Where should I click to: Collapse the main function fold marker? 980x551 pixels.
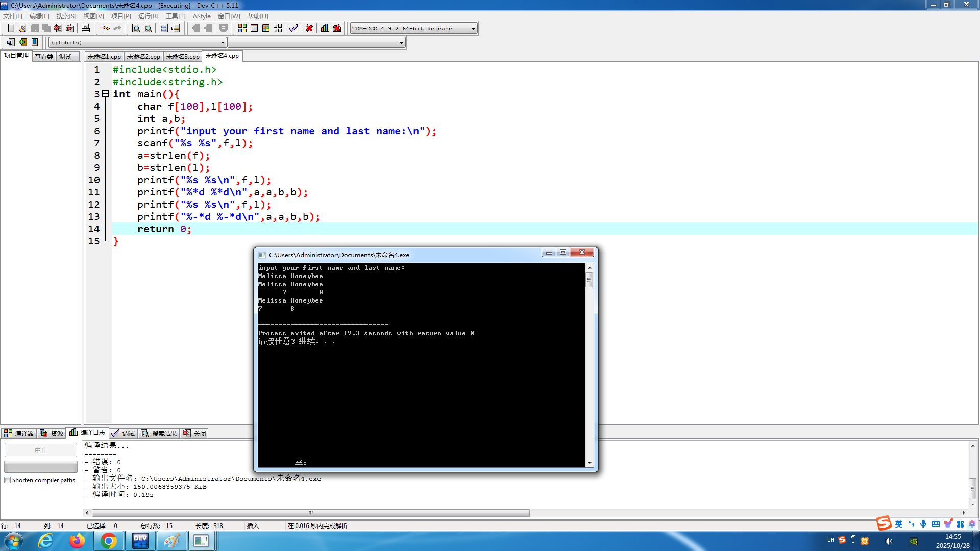coord(105,94)
